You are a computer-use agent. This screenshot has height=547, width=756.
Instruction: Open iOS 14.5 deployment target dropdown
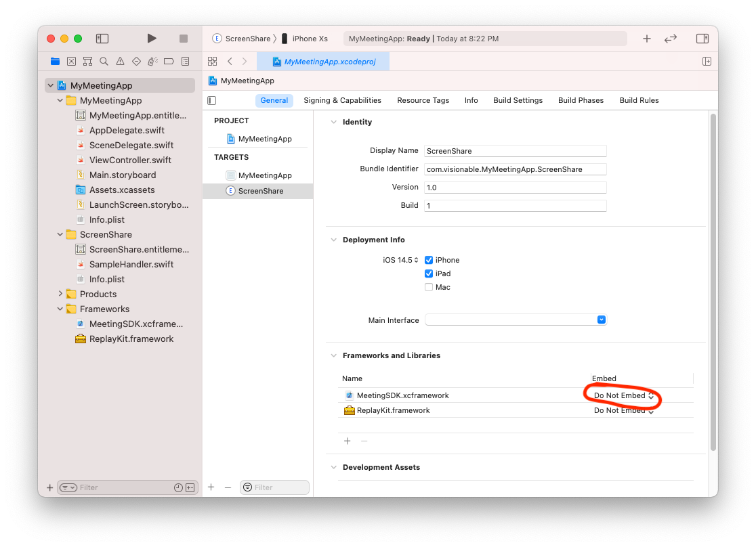click(x=400, y=260)
